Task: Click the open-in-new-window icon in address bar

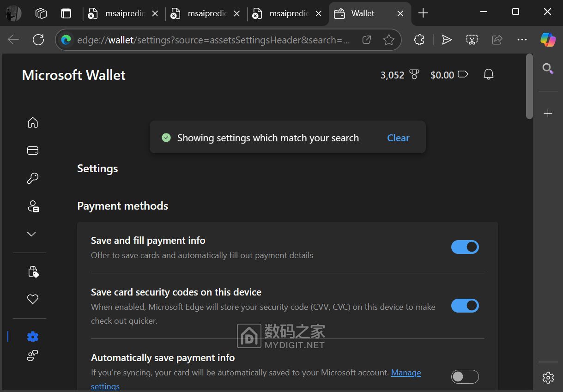Action: (367, 40)
